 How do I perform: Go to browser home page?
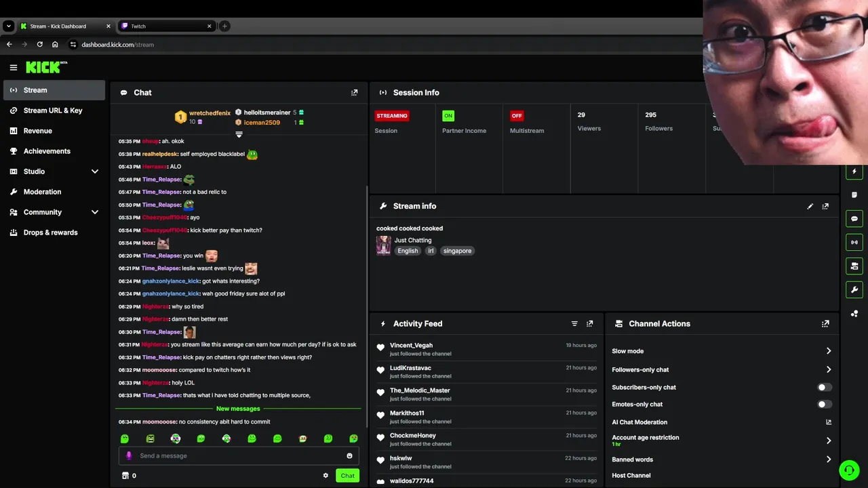point(55,44)
